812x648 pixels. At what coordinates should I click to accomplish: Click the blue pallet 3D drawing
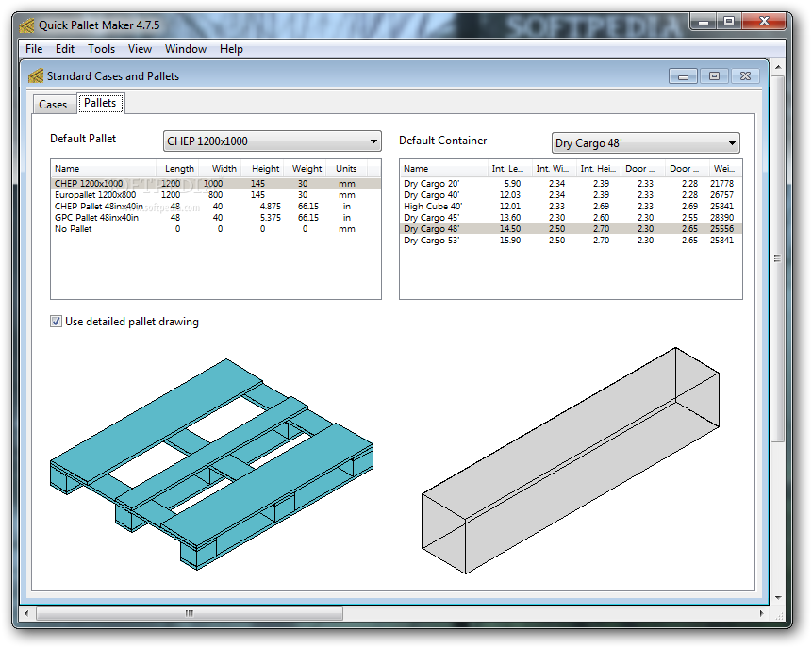[212, 464]
